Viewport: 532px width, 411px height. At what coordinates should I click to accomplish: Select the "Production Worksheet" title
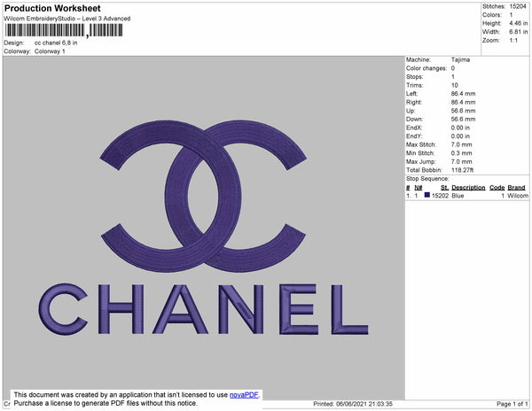tap(52, 8)
